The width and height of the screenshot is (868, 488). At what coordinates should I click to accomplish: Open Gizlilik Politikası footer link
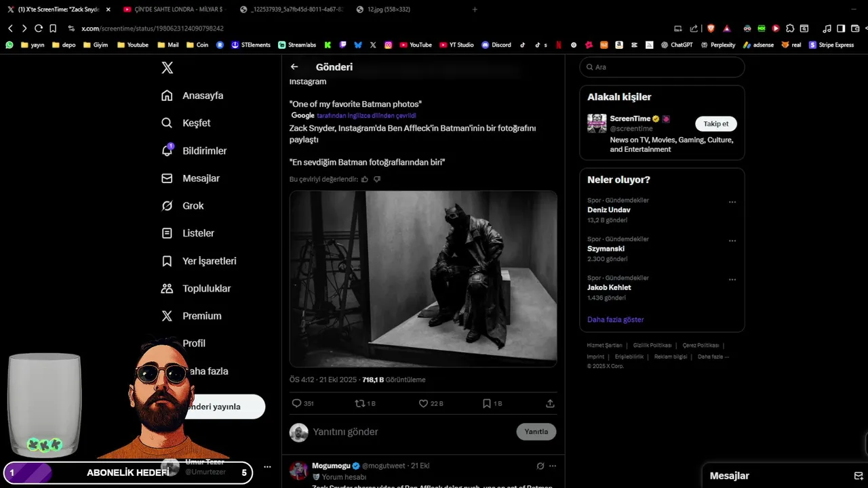click(652, 346)
